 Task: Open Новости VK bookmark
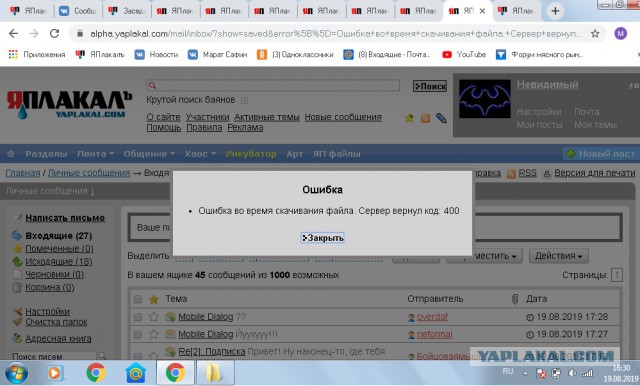click(157, 54)
